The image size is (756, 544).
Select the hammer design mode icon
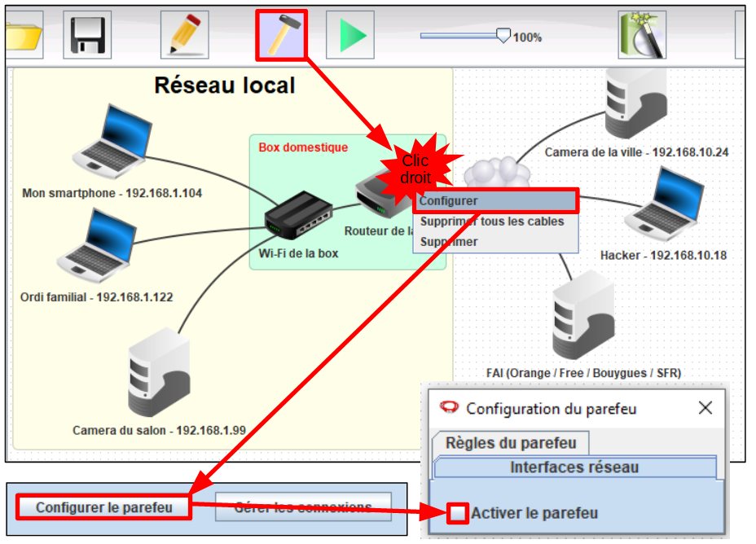click(x=282, y=35)
